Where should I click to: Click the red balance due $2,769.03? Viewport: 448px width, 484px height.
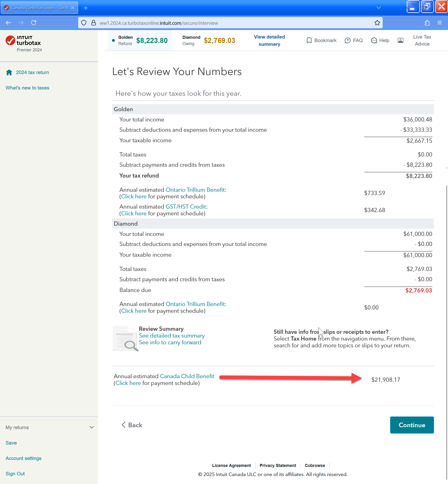coord(419,290)
